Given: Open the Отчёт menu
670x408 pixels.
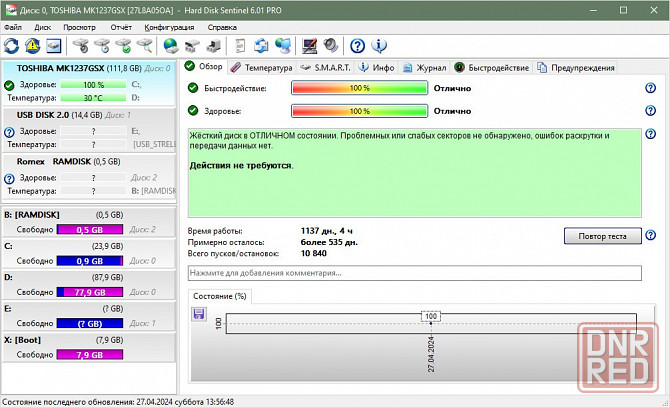Looking at the screenshot, I should tap(121, 27).
